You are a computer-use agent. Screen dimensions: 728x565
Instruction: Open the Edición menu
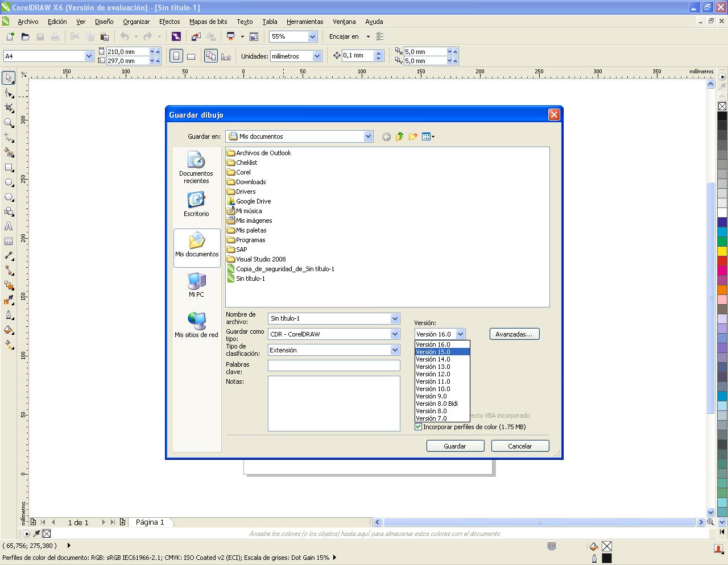pyautogui.click(x=57, y=22)
